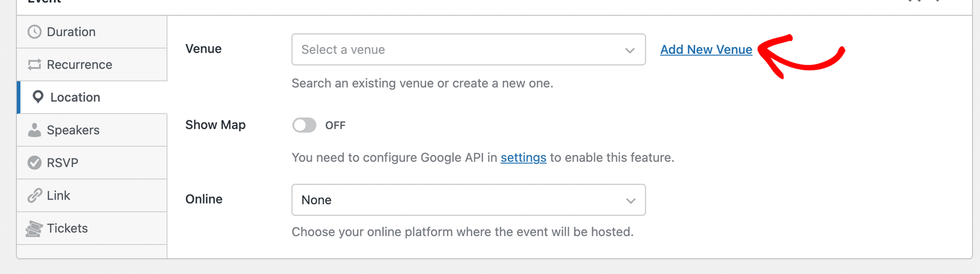
Task: Click 'Search an existing venue' help text
Action: (x=423, y=83)
